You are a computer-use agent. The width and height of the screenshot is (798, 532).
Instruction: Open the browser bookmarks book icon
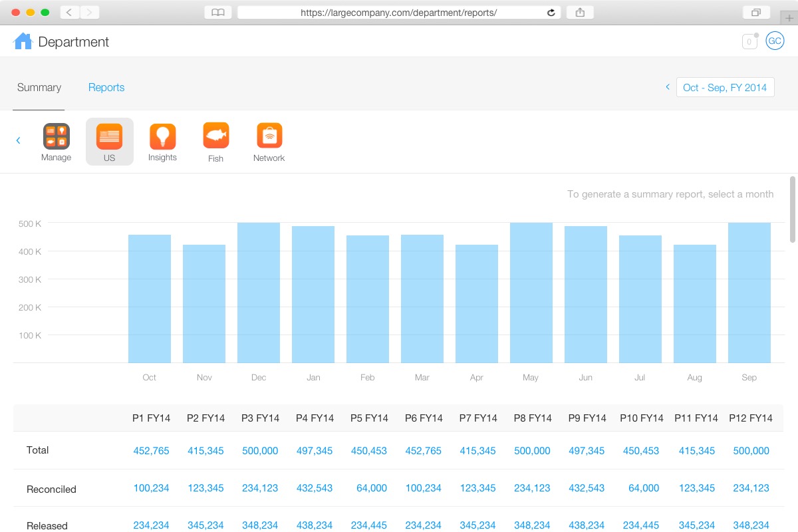click(x=218, y=12)
